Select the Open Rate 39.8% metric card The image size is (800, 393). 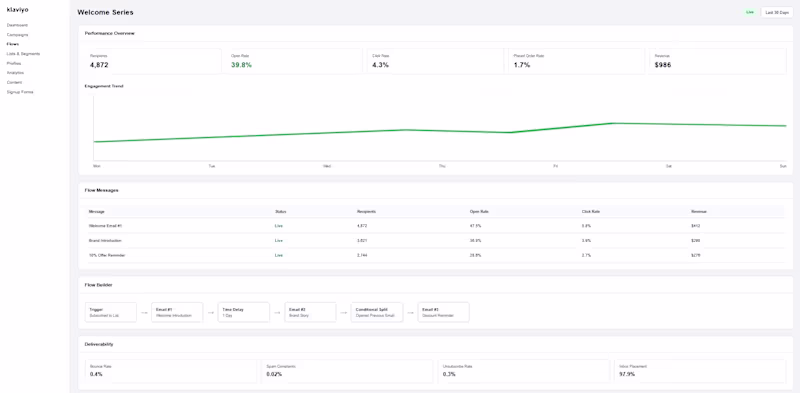(294, 61)
